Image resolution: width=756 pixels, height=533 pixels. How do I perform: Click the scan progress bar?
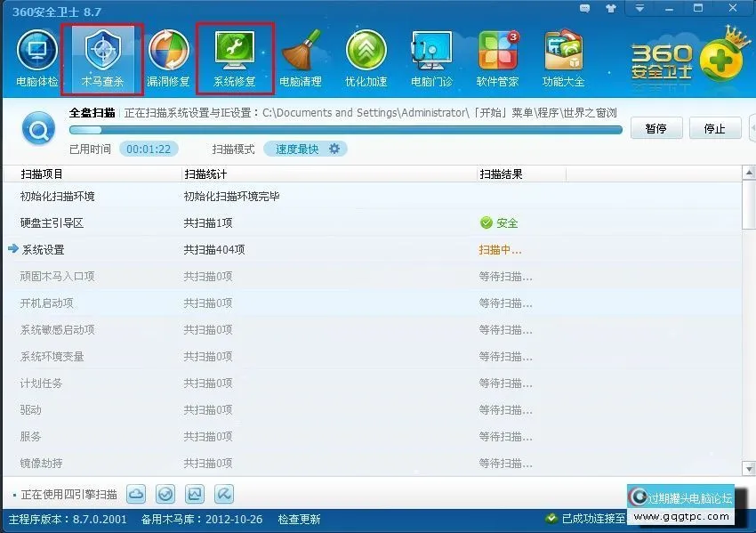(x=345, y=130)
